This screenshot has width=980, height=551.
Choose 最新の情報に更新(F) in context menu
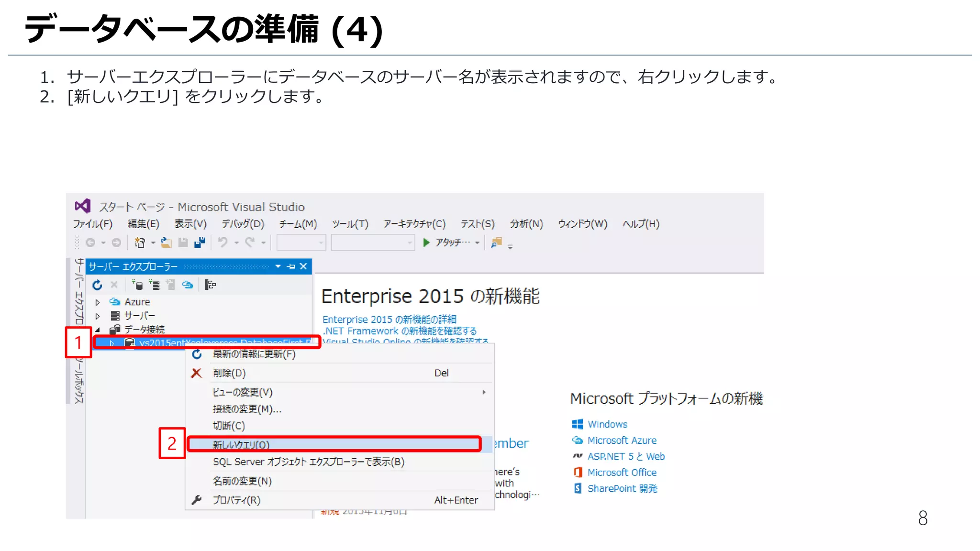tap(340, 354)
